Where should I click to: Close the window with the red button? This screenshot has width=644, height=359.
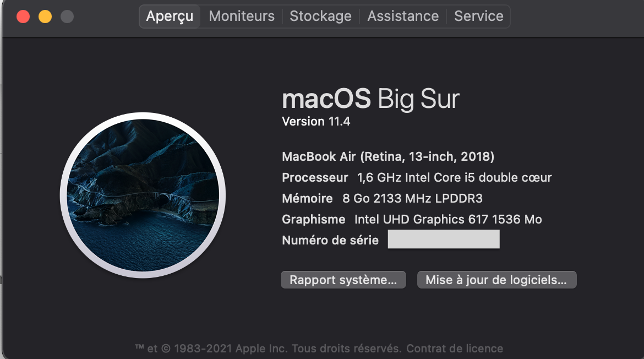[23, 17]
